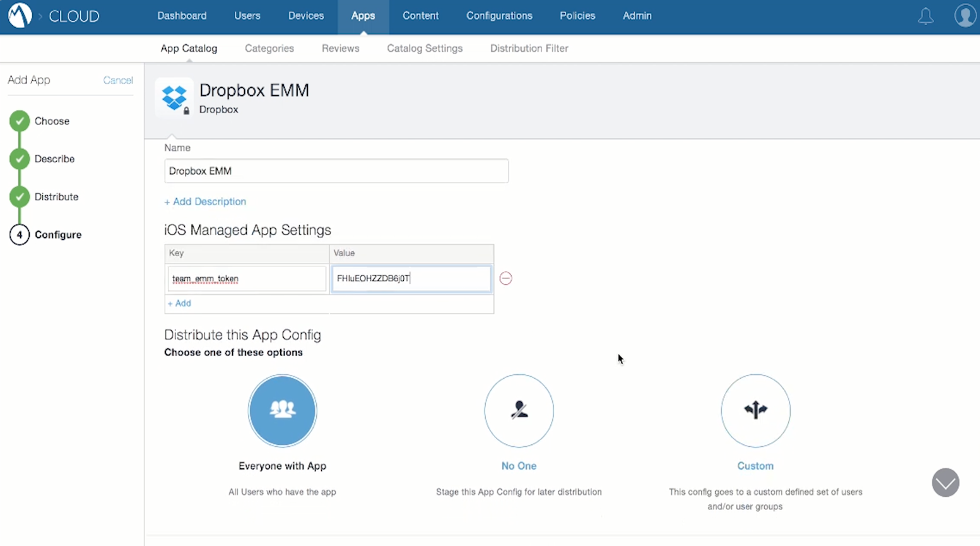Open the Distribution Filter tab
This screenshot has width=980, height=546.
click(x=529, y=49)
